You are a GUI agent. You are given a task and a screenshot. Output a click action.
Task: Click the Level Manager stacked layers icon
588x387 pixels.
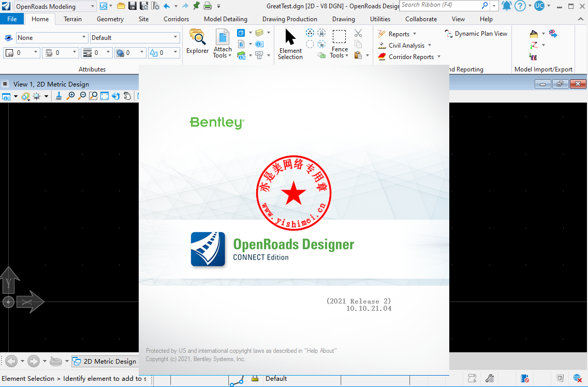[259, 33]
